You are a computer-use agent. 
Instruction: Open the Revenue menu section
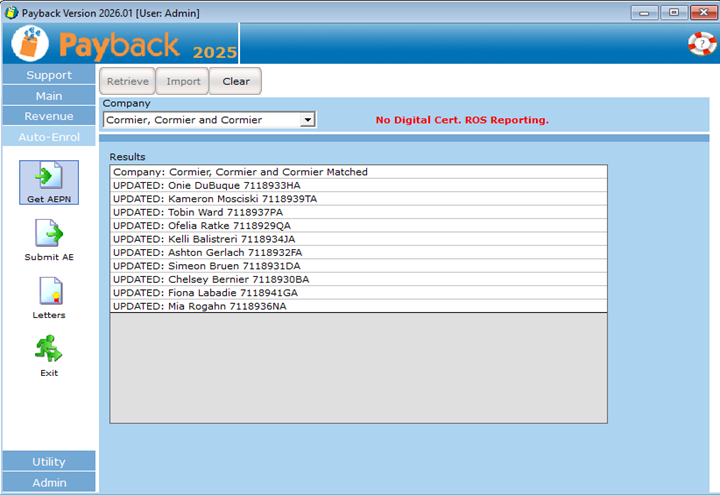pos(49,116)
